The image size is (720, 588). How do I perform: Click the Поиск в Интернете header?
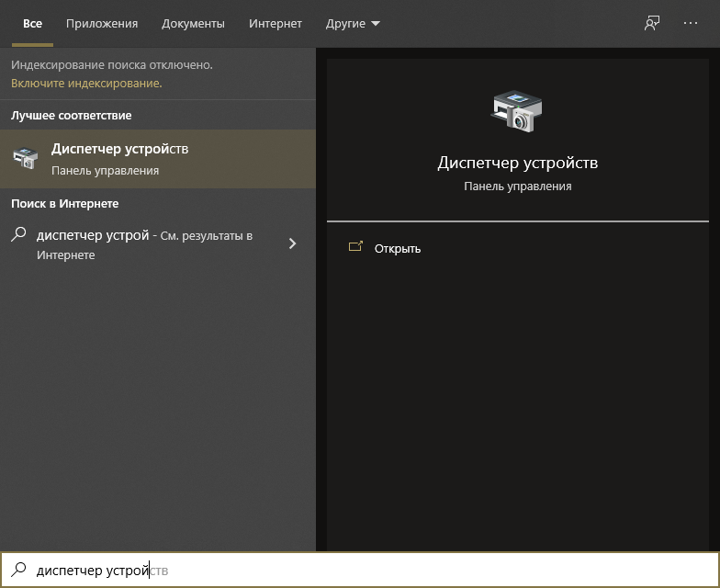[x=64, y=204]
